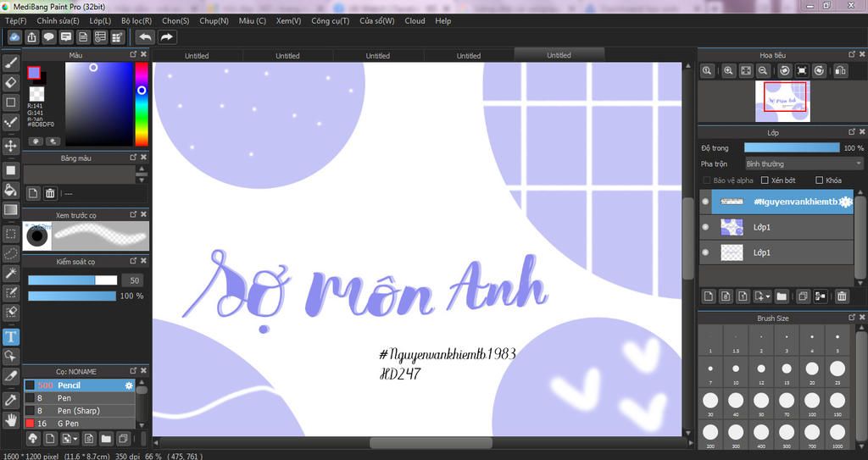The width and height of the screenshot is (868, 460).
Task: Rotate the Navigator view left
Action: (785, 70)
